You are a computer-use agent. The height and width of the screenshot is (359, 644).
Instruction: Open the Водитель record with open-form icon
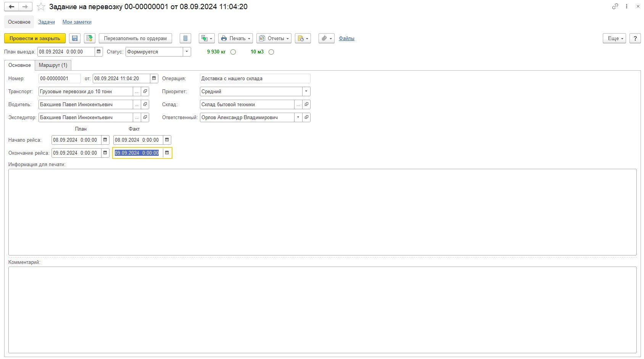[x=145, y=104]
